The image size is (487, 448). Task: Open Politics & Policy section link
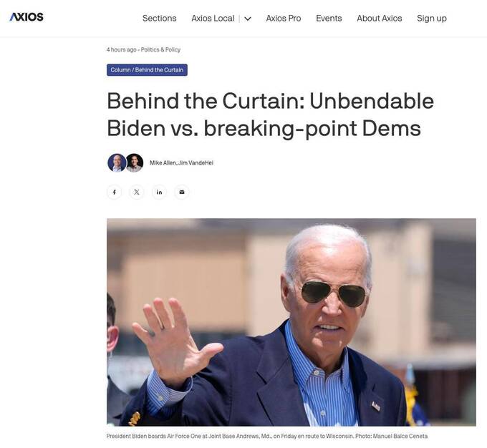(x=160, y=49)
